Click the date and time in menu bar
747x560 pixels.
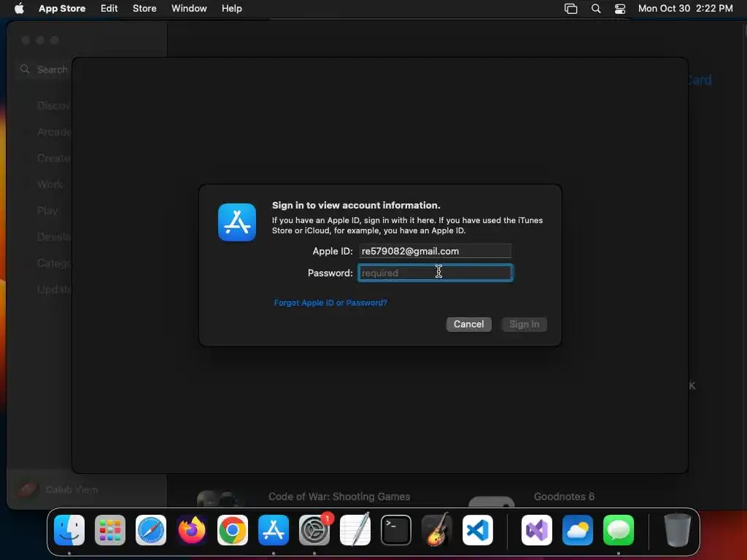(685, 8)
